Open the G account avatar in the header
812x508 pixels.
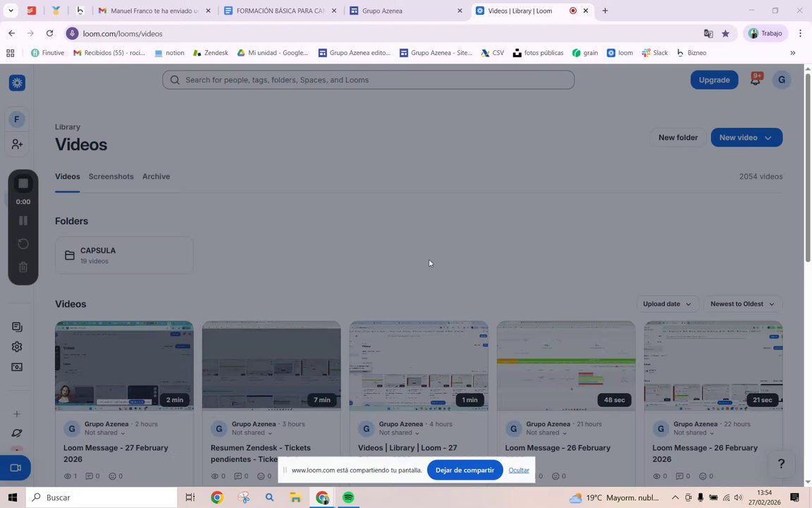click(782, 80)
